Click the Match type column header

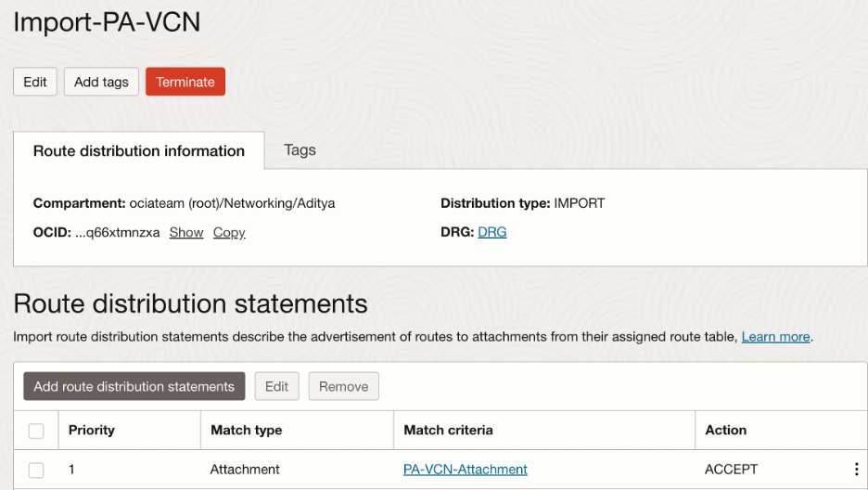[x=247, y=430]
